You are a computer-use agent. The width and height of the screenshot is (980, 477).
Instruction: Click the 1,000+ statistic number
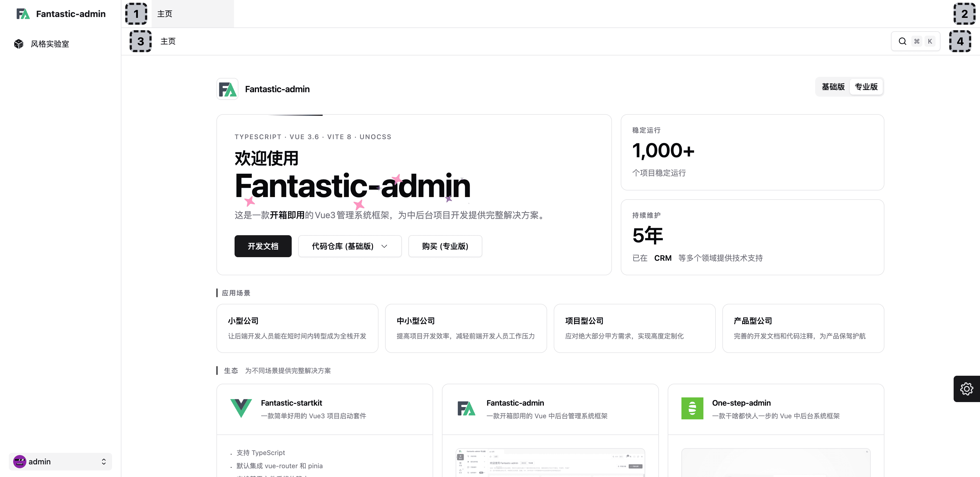[x=663, y=151]
